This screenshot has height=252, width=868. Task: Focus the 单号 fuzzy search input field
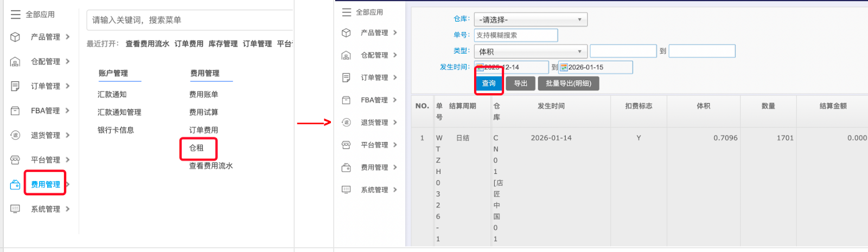point(515,35)
